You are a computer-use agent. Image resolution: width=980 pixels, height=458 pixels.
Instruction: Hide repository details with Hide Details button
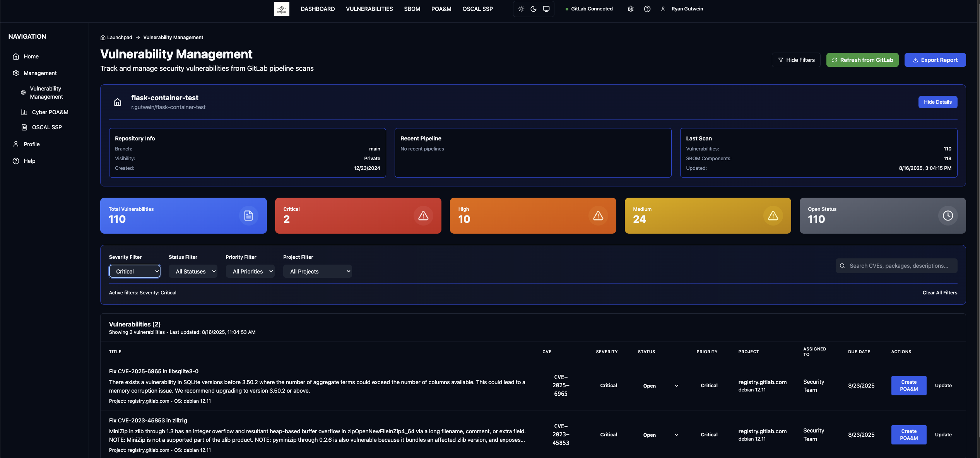click(x=938, y=102)
